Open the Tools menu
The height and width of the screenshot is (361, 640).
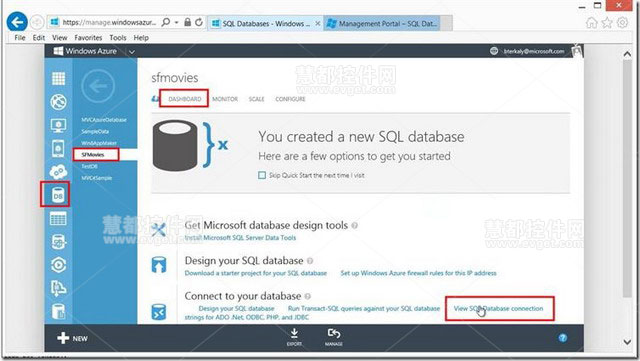118,38
